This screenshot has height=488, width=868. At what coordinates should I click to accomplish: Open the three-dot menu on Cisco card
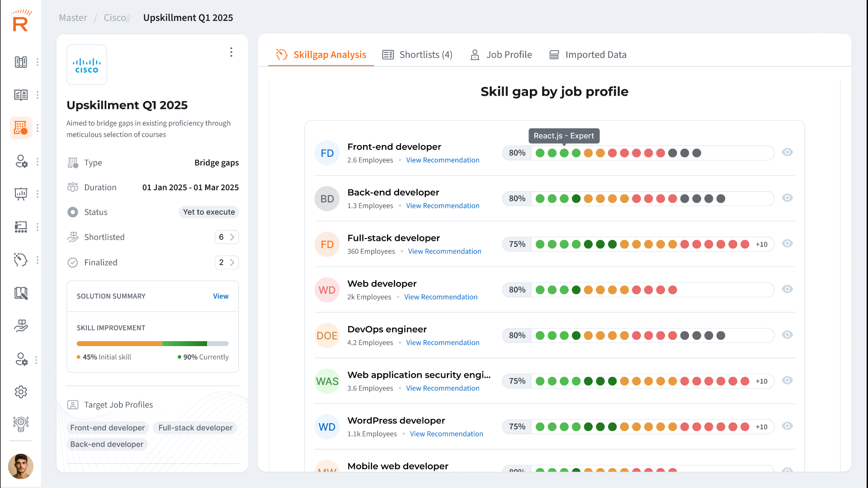(x=231, y=52)
